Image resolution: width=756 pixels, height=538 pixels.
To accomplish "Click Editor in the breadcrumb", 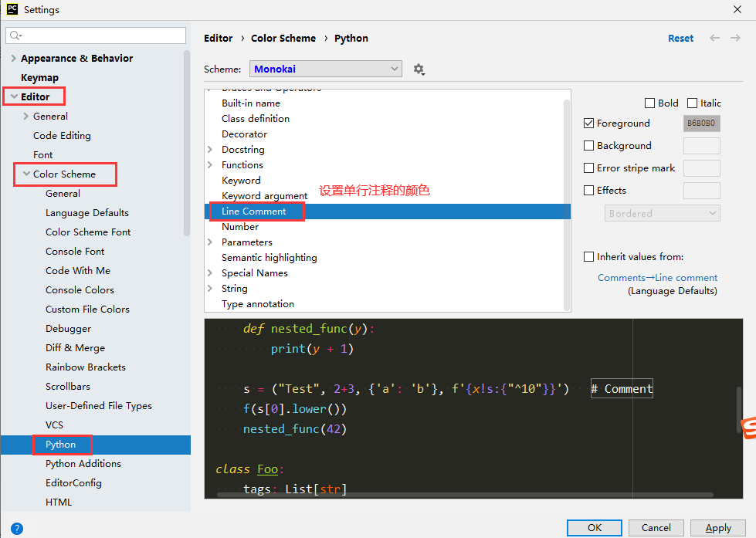I will pos(218,38).
